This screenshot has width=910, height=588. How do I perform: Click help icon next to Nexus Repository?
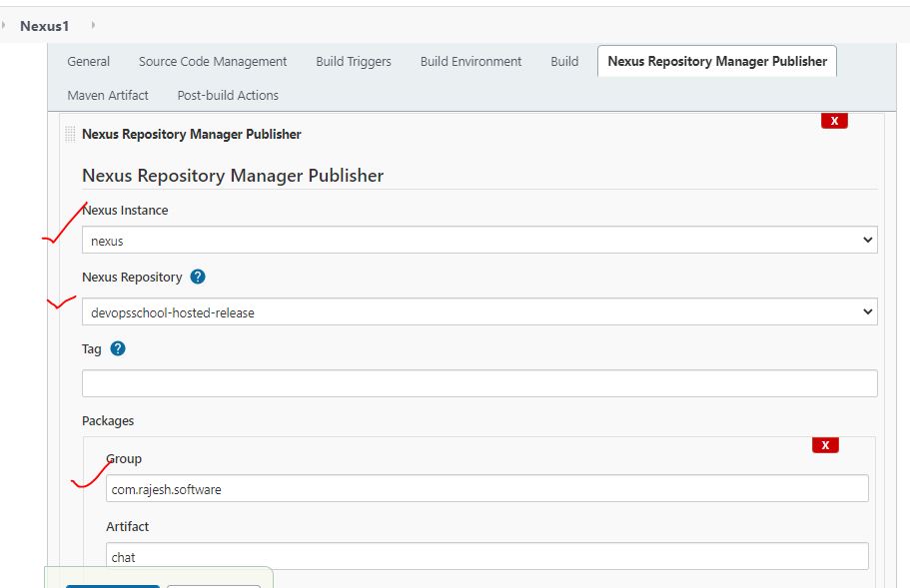198,277
